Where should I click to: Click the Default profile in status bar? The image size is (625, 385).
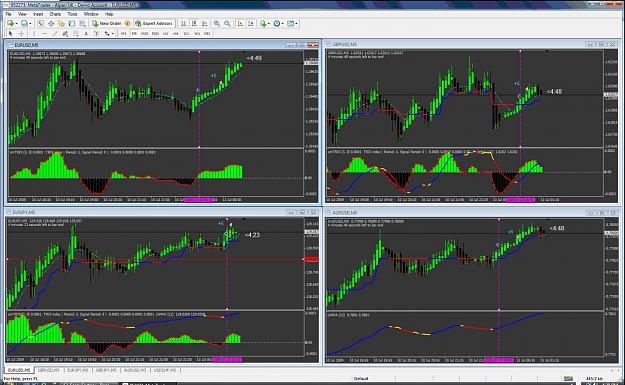tap(361, 378)
